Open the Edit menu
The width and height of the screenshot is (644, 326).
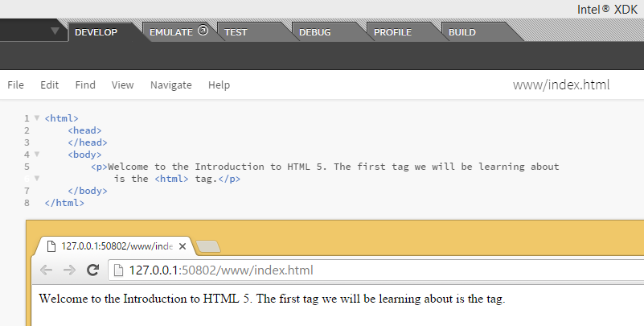50,85
